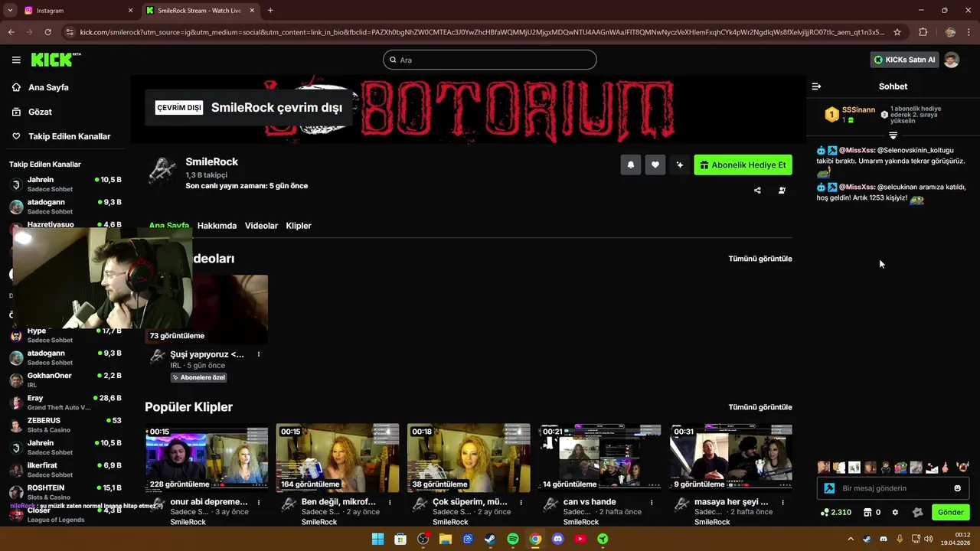The width and height of the screenshot is (980, 551).
Task: Open Steam from the taskbar
Action: 490,539
